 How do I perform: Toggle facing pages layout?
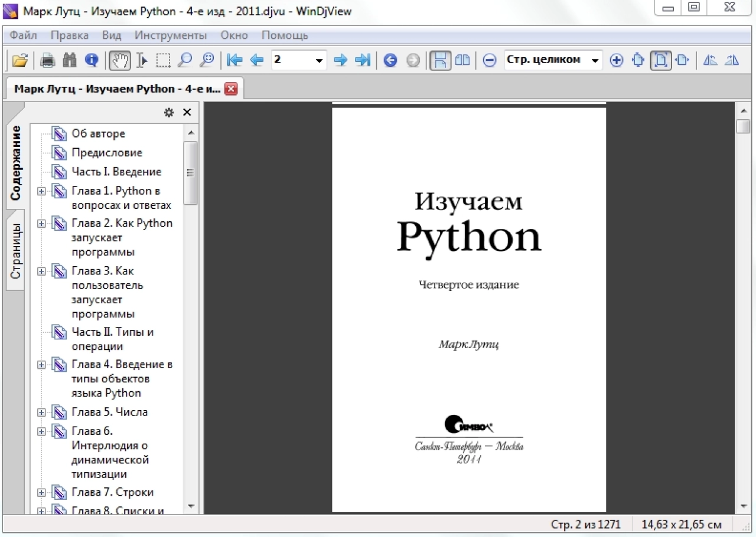click(462, 60)
